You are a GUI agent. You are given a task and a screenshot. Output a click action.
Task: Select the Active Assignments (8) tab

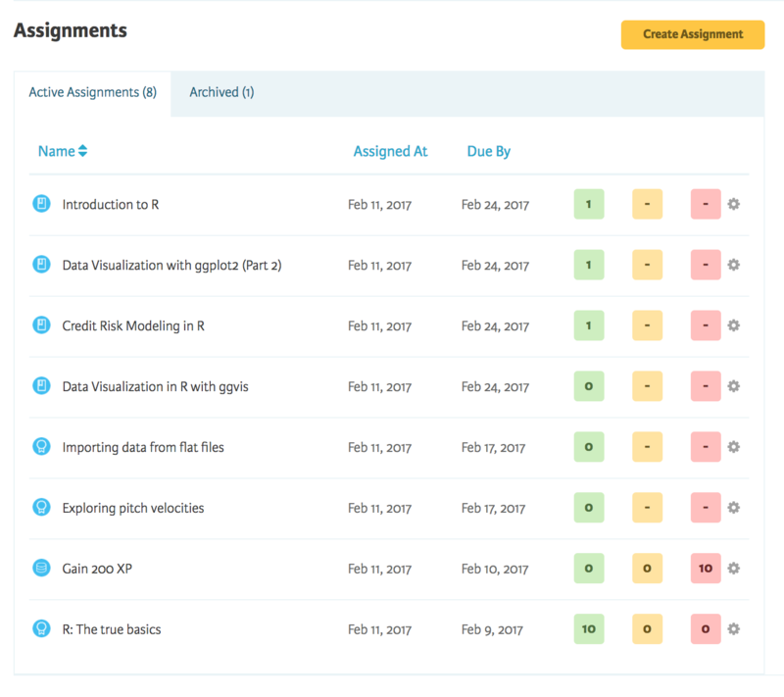tap(92, 93)
